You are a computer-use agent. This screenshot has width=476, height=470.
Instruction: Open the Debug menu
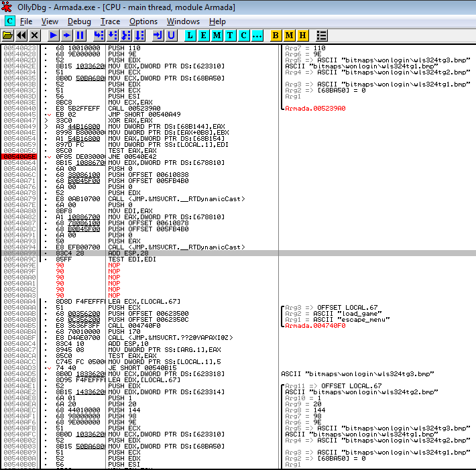(x=79, y=21)
